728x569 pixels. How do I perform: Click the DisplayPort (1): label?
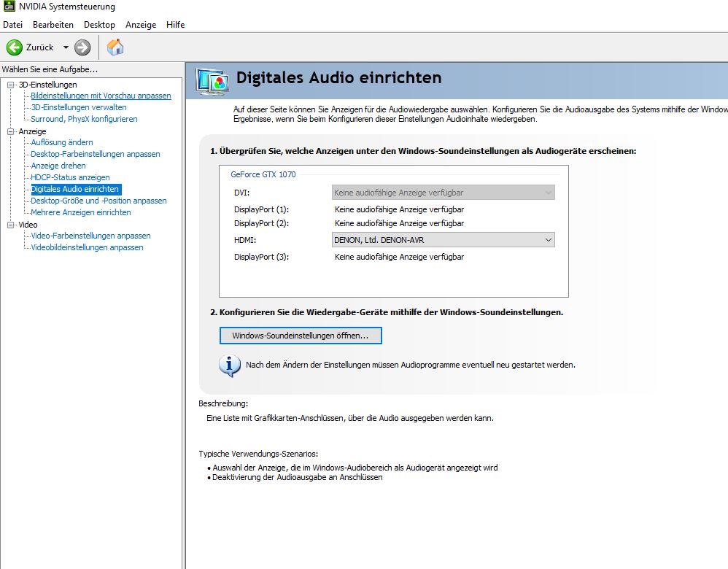[x=261, y=209]
